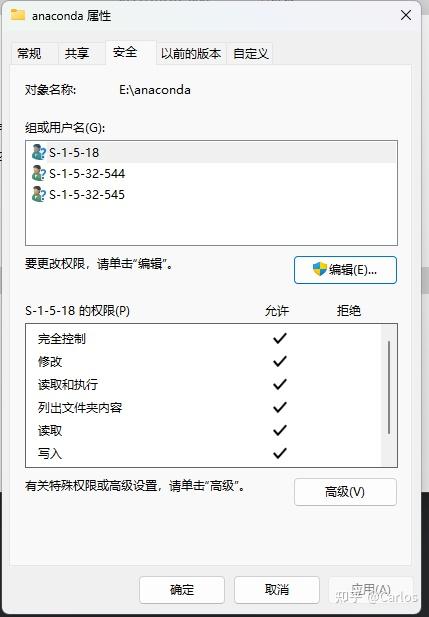Image resolution: width=429 pixels, height=617 pixels.
Task: Switch to the 常规 tab
Action: point(29,53)
